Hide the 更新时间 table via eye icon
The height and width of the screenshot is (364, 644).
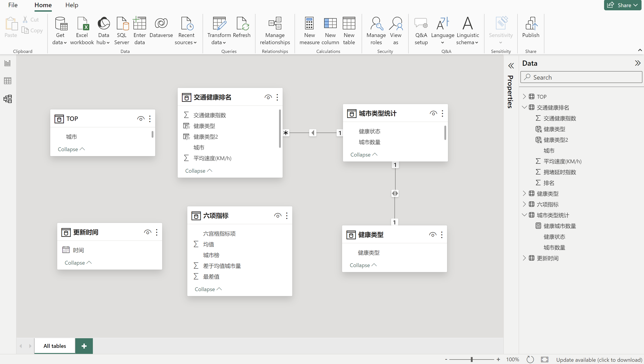click(148, 232)
